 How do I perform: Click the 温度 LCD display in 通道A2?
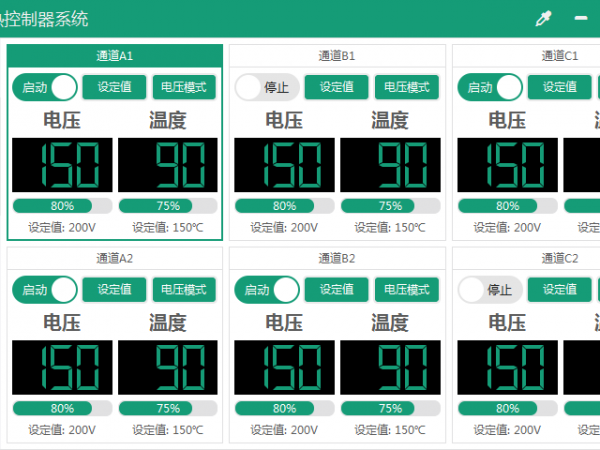tap(168, 368)
